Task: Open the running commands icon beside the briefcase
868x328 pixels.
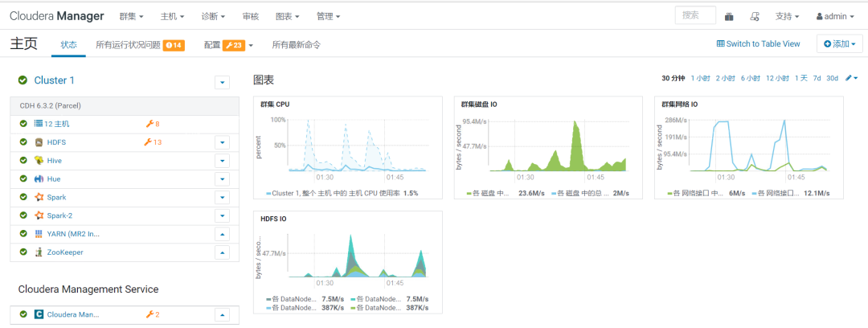Action: tap(754, 17)
